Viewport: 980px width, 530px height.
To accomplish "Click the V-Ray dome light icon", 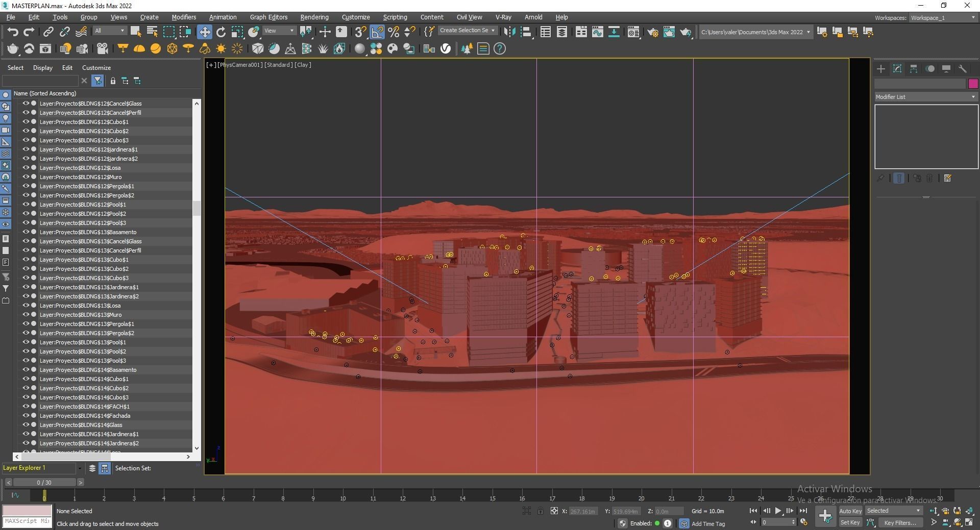I will click(x=139, y=48).
